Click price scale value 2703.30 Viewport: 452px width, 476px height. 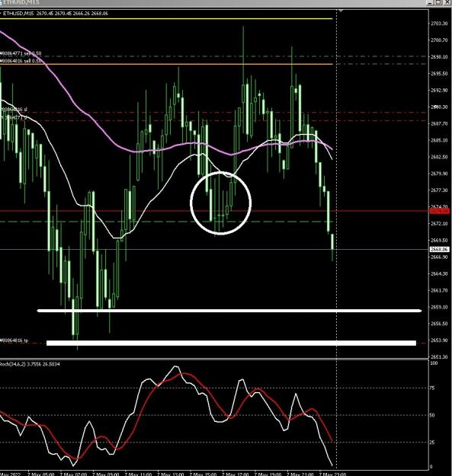click(439, 24)
